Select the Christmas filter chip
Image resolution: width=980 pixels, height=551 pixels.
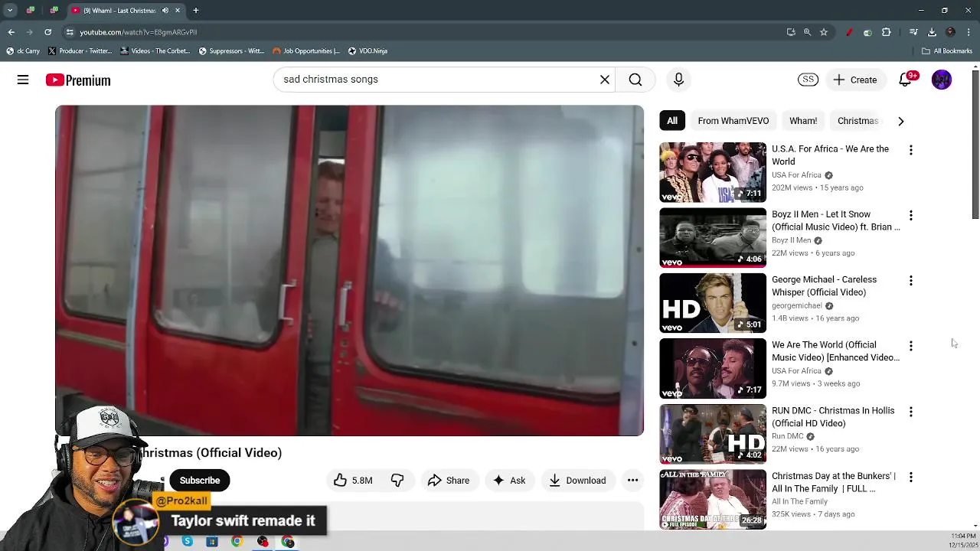857,121
